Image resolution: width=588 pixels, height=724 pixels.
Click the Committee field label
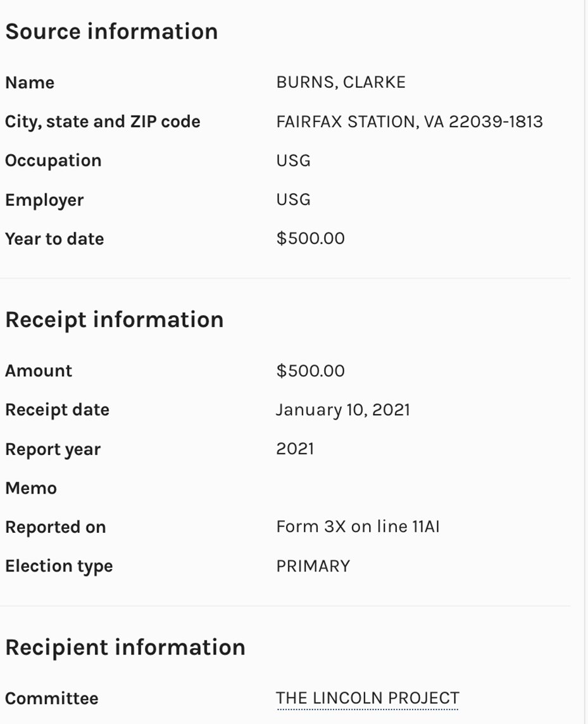[52, 699]
